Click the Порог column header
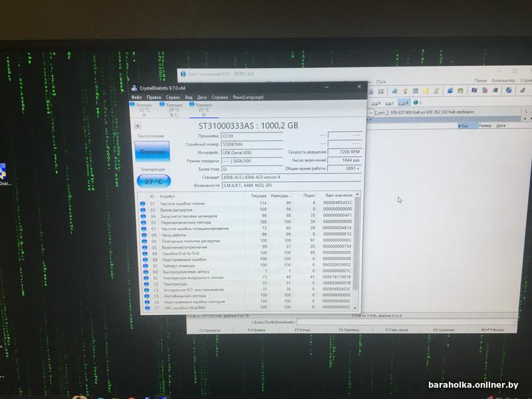Screen dimensions: 532x399 tap(309, 196)
